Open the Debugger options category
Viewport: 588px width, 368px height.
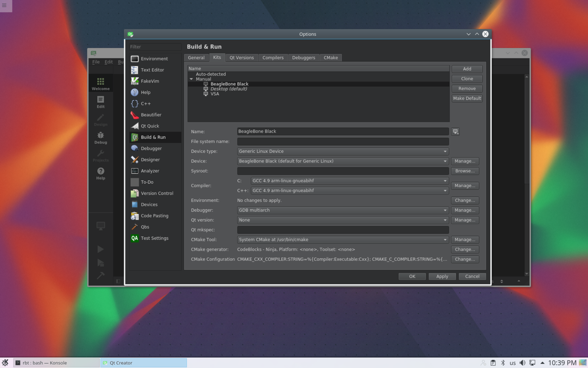click(x=155, y=148)
